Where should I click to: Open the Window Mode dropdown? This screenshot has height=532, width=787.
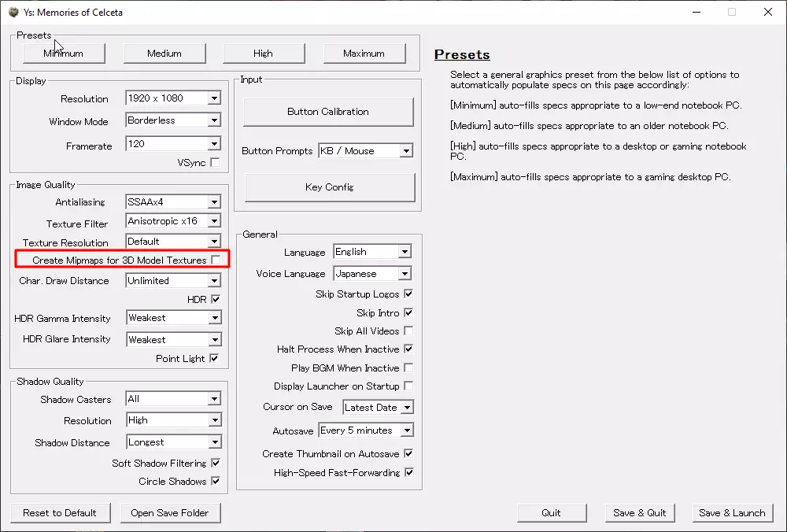click(x=172, y=120)
